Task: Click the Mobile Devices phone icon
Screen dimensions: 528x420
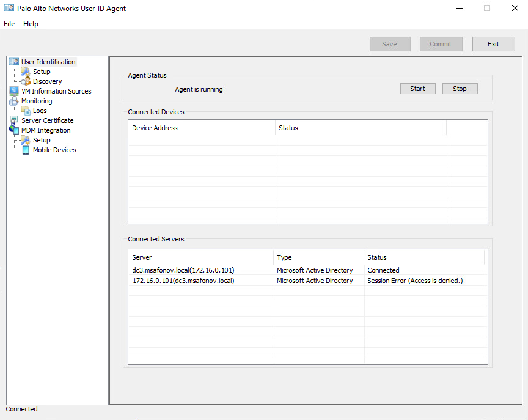Action: click(x=26, y=150)
